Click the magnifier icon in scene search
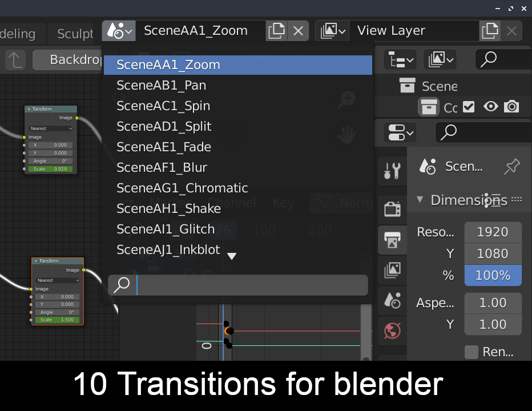This screenshot has width=532, height=411. click(x=122, y=285)
